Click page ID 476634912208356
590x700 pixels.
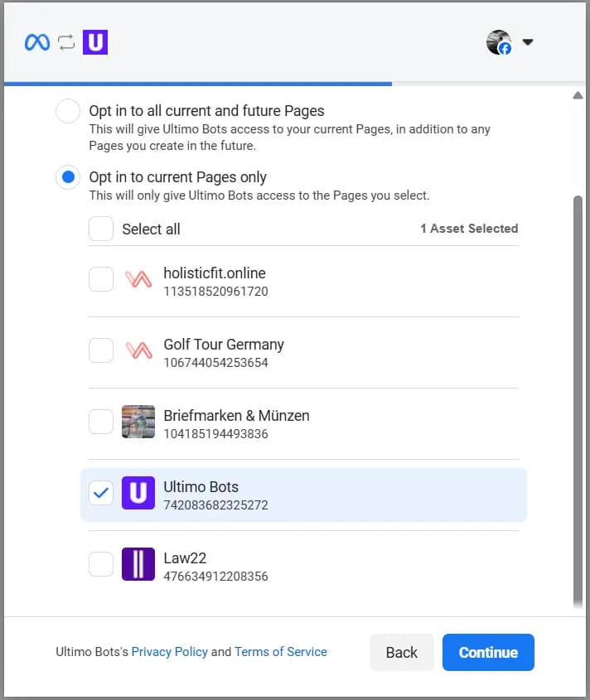(x=215, y=577)
